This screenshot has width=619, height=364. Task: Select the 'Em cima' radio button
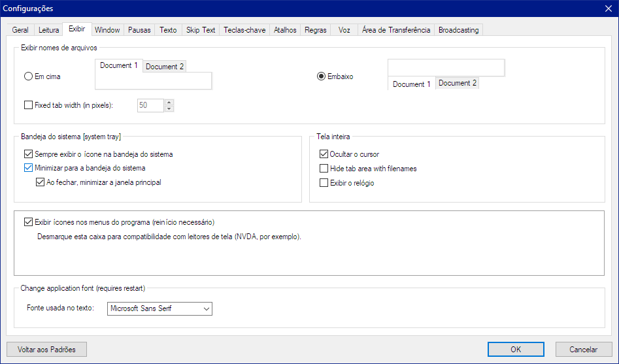tap(28, 76)
